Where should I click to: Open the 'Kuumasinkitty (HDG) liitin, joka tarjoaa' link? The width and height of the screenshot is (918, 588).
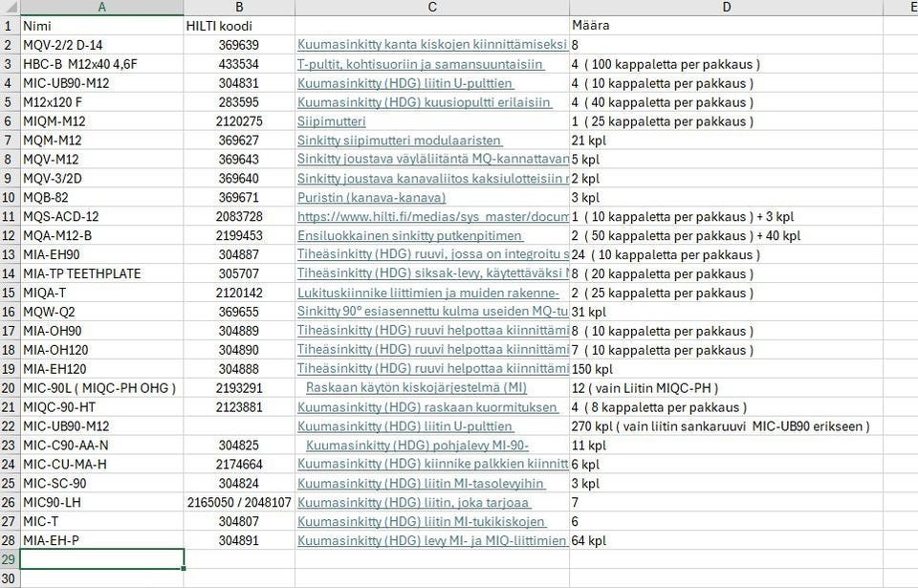[x=414, y=502]
